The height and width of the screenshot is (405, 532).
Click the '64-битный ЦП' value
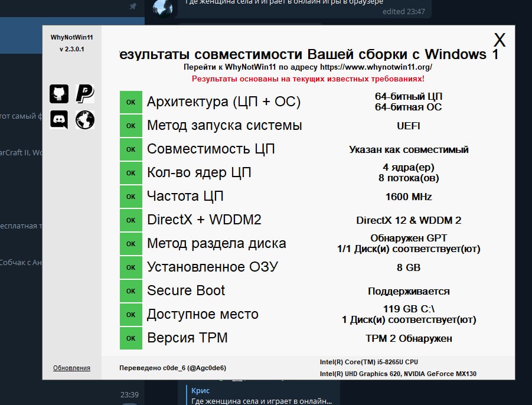(409, 96)
